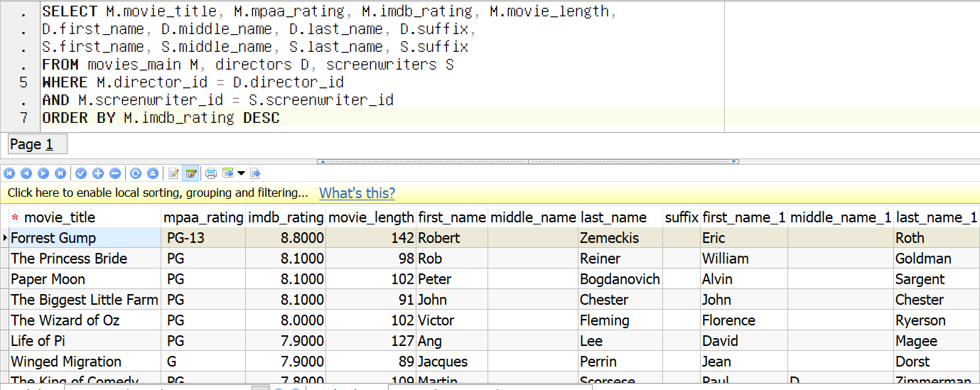Image resolution: width=980 pixels, height=390 pixels.
Task: Click line number 5 in the gutter
Action: tap(24, 82)
